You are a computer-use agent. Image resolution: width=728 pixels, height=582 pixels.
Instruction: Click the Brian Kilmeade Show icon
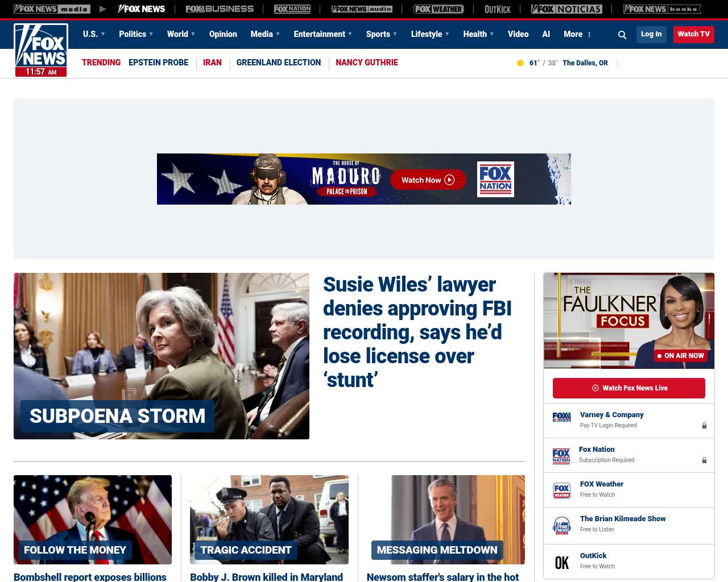(562, 526)
